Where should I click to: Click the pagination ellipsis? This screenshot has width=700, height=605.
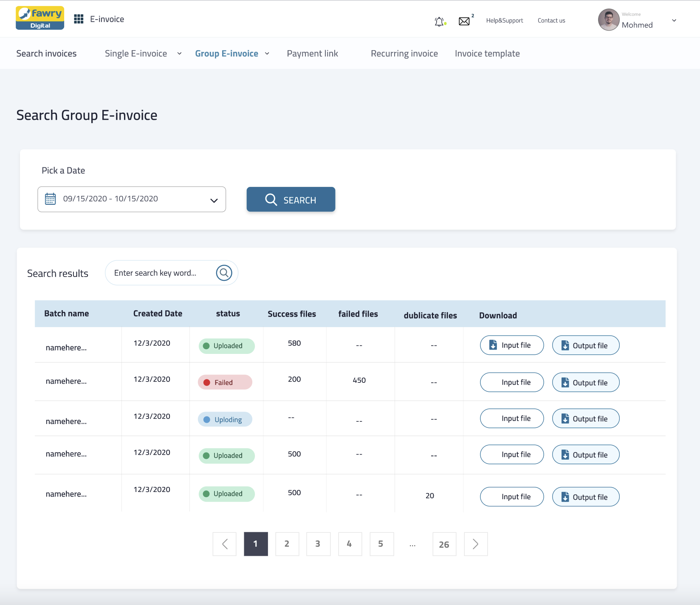(x=412, y=545)
